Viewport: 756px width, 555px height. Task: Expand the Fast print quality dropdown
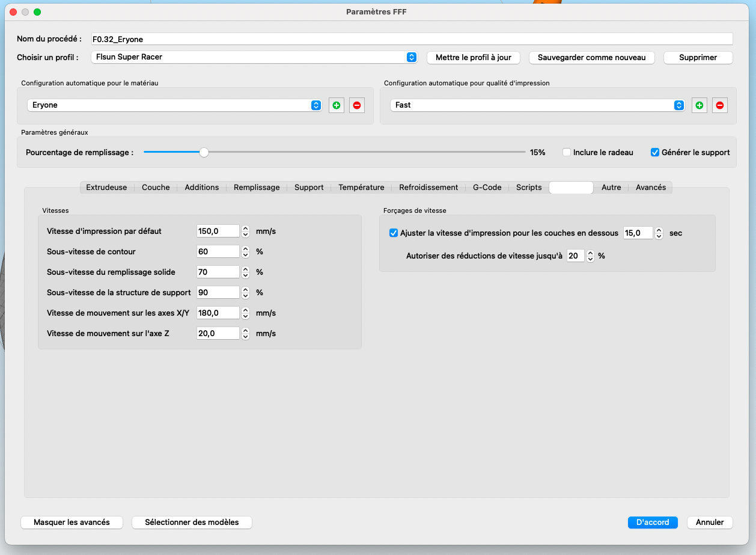click(538, 105)
